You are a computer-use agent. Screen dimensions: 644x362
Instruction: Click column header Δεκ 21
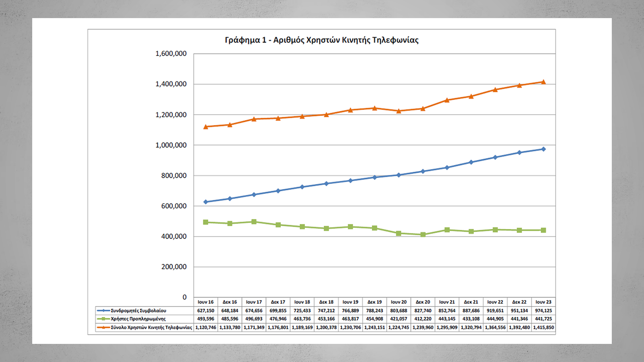coord(471,302)
